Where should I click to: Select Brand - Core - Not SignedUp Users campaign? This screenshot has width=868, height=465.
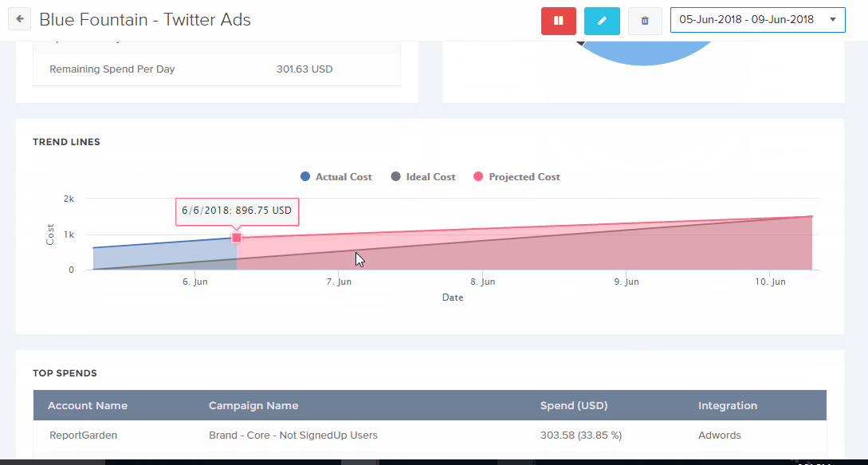point(293,435)
